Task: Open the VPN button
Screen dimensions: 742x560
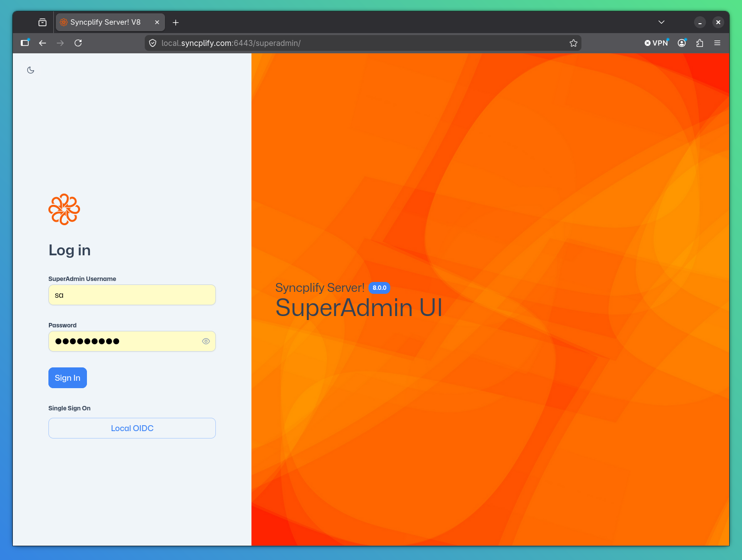Action: point(656,43)
